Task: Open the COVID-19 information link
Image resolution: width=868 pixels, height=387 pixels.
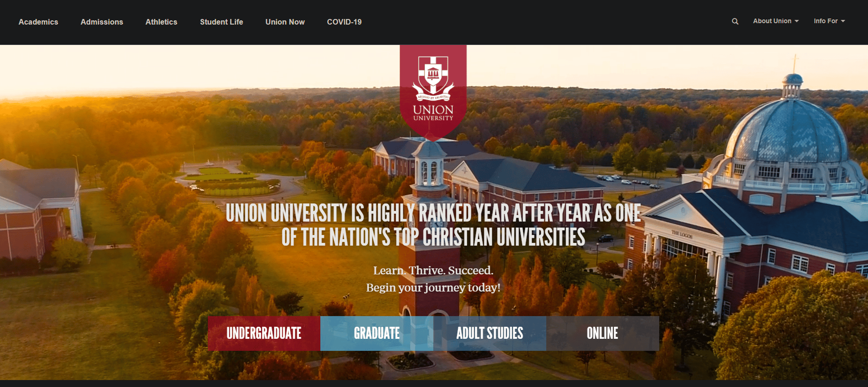Action: click(x=344, y=22)
